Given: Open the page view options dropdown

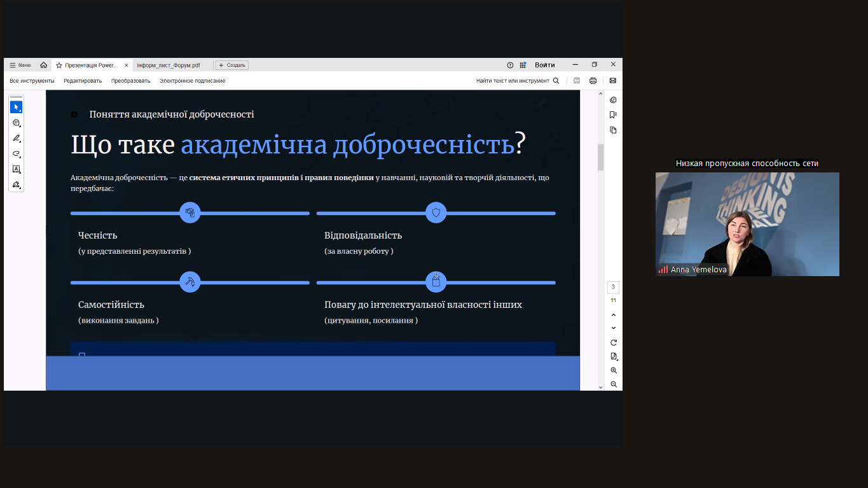Looking at the screenshot, I should point(612,356).
